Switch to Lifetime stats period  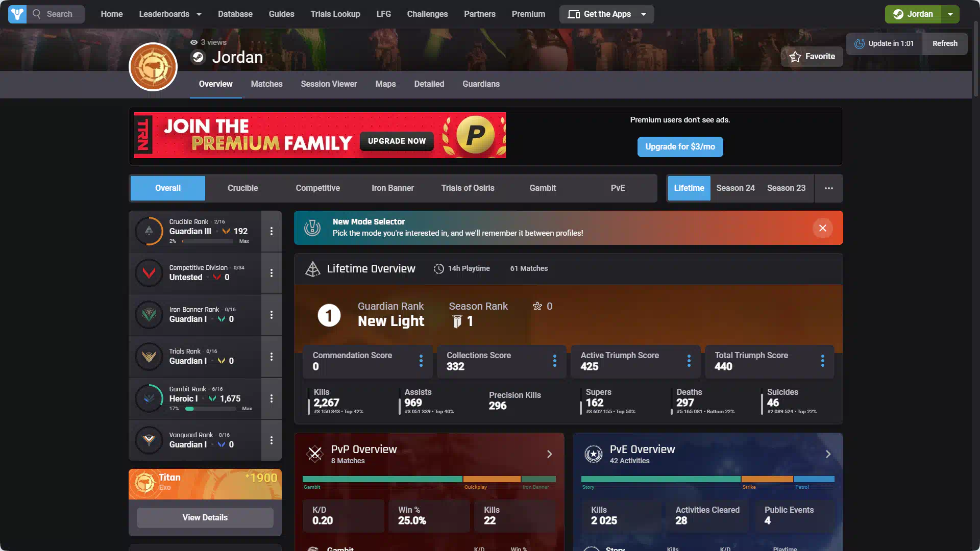[689, 188]
